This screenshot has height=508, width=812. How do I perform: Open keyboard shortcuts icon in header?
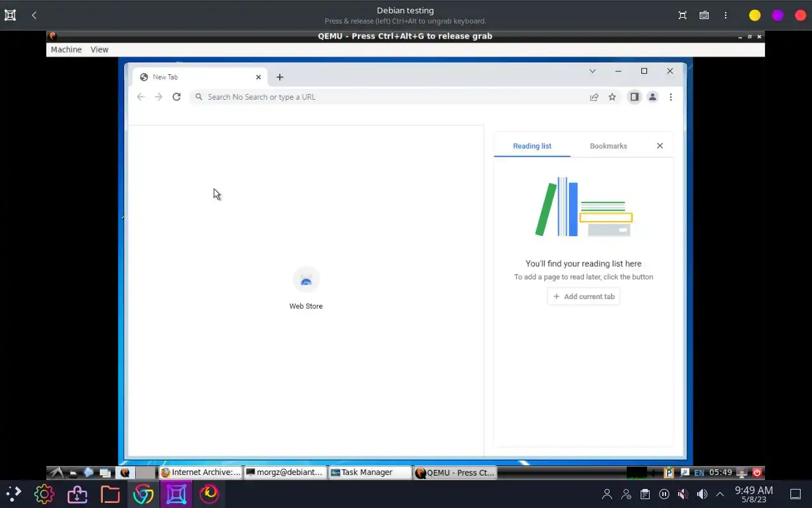[x=704, y=15]
